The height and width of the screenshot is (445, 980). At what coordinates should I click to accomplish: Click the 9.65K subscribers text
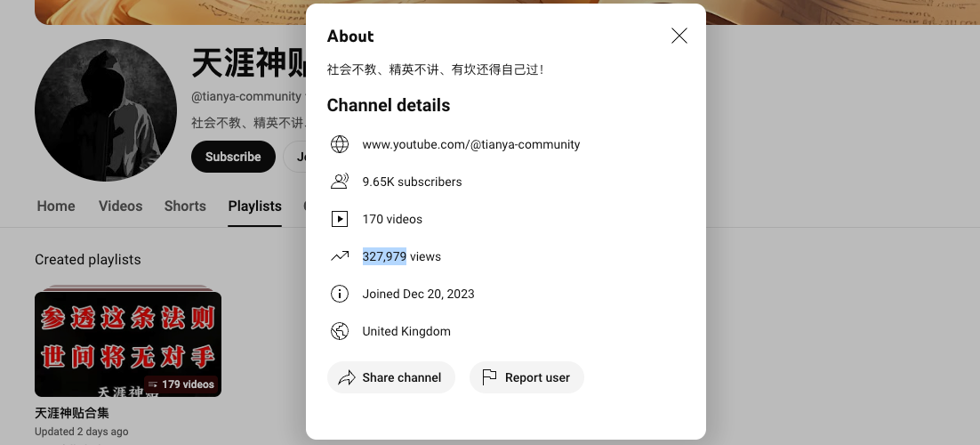[x=412, y=182]
